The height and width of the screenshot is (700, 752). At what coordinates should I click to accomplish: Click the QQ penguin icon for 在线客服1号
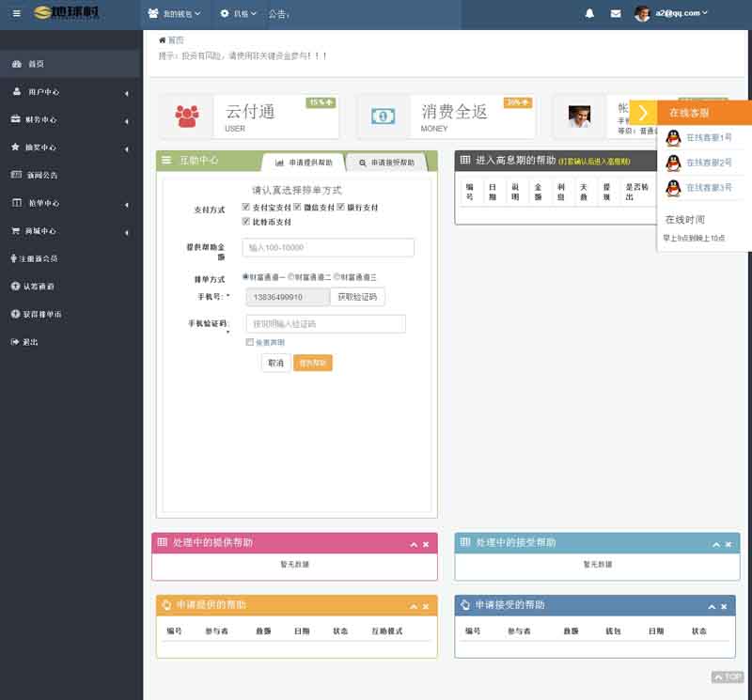673,138
